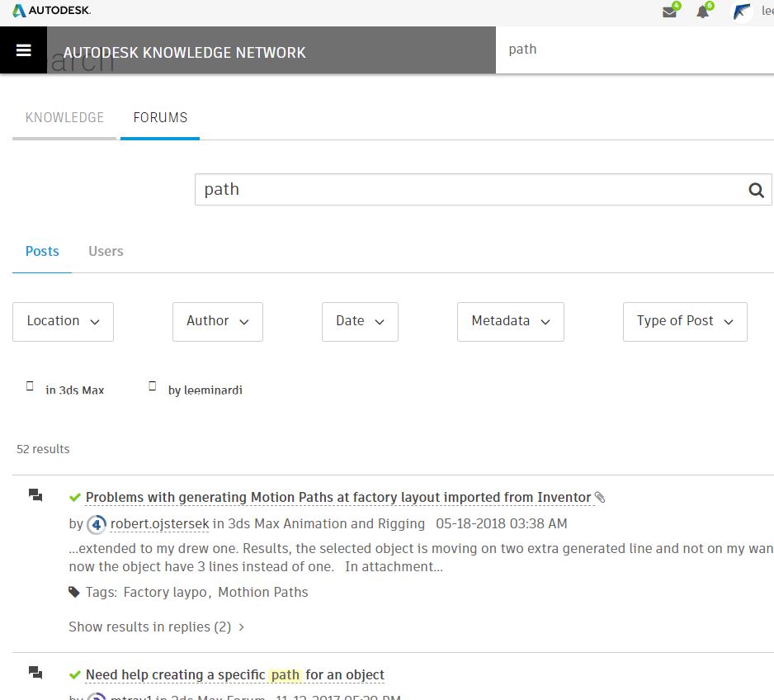The image size is (774, 700).
Task: Click conversation icon beside Motion Paths post
Action: 35,494
